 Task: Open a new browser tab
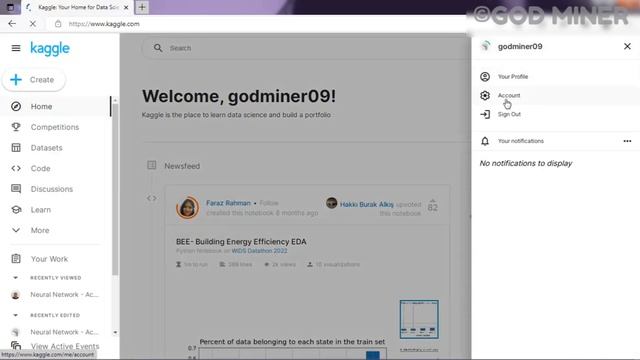(x=142, y=7)
